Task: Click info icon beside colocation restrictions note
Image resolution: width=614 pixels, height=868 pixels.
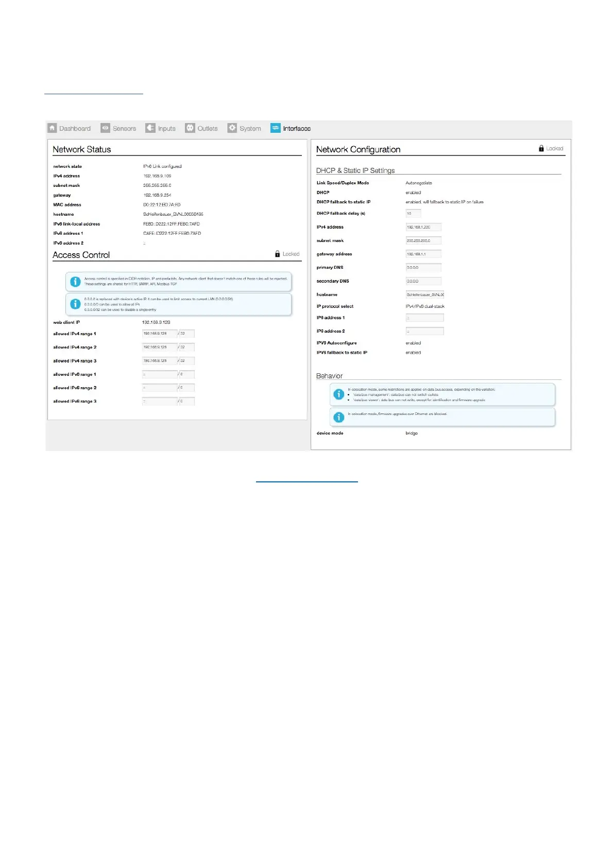Action: tap(339, 394)
